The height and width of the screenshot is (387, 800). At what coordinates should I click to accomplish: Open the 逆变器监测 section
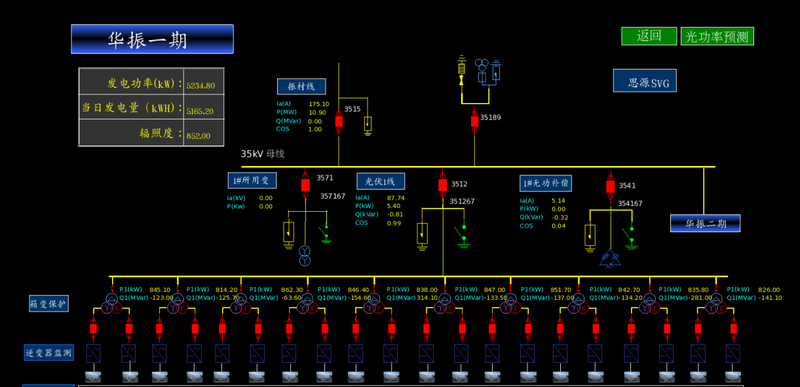pos(48,352)
